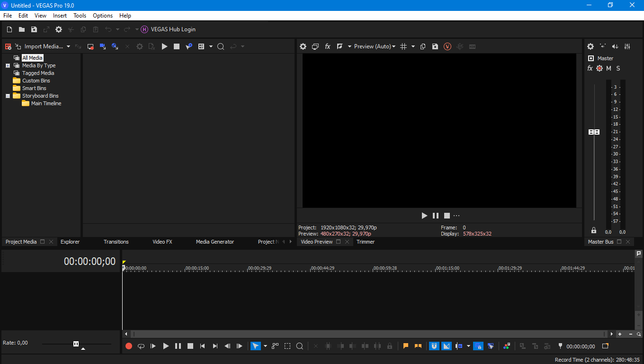Switch to the Transitions tab
The image size is (644, 364).
[116, 242]
